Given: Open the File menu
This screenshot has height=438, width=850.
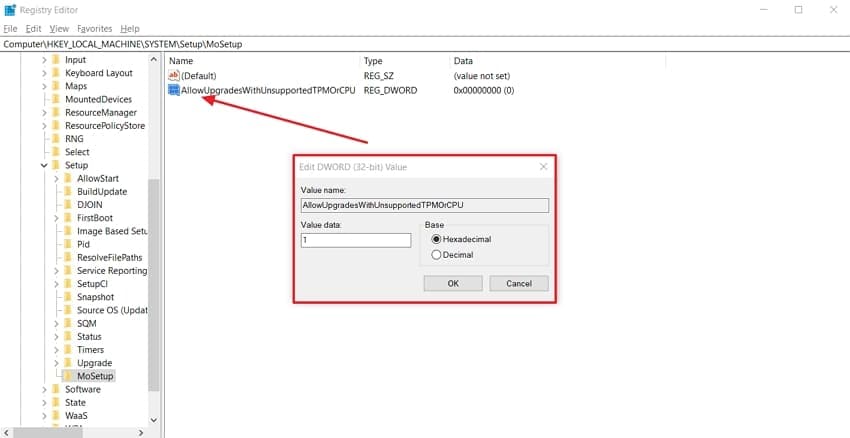Looking at the screenshot, I should click(x=10, y=29).
